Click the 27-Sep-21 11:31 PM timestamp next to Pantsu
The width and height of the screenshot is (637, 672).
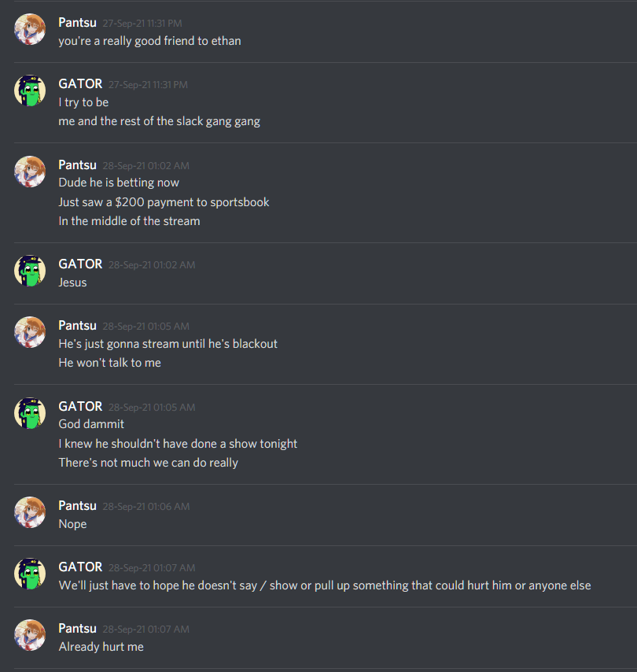(x=142, y=23)
